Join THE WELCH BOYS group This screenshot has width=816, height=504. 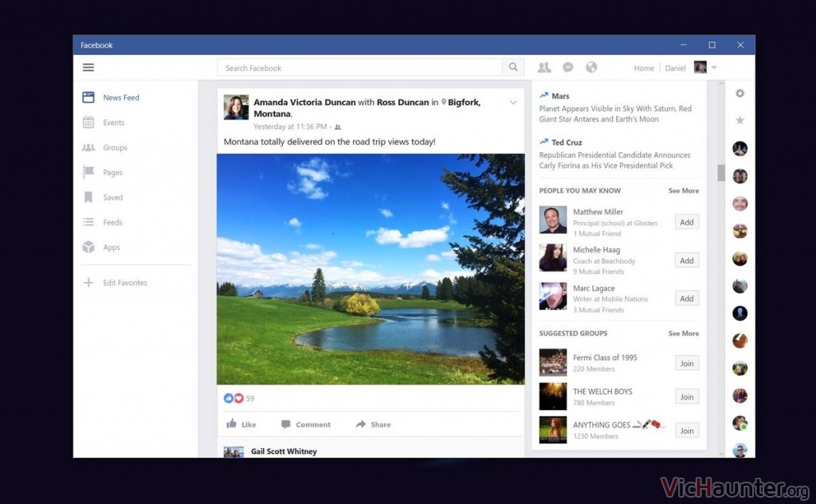[687, 397]
